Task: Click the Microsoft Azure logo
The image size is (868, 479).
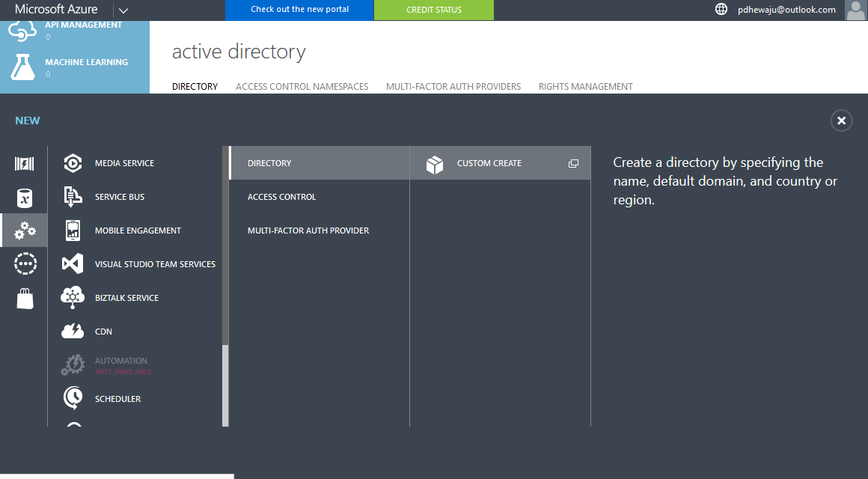Action: [56, 10]
